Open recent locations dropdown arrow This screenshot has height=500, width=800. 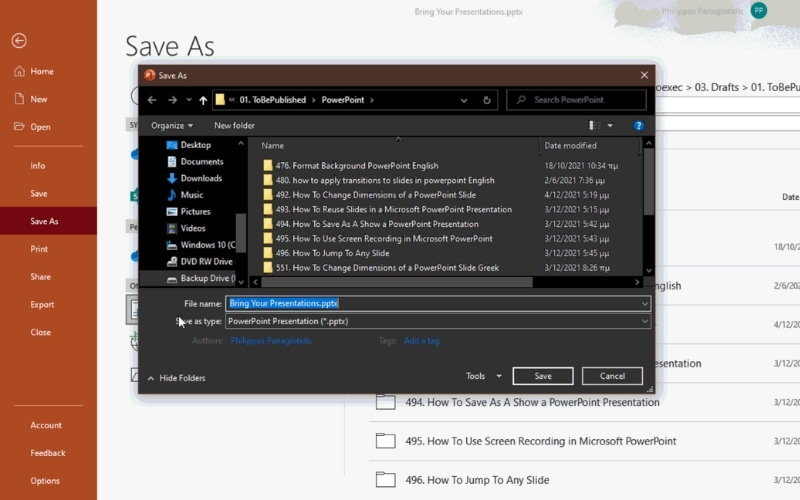189,100
